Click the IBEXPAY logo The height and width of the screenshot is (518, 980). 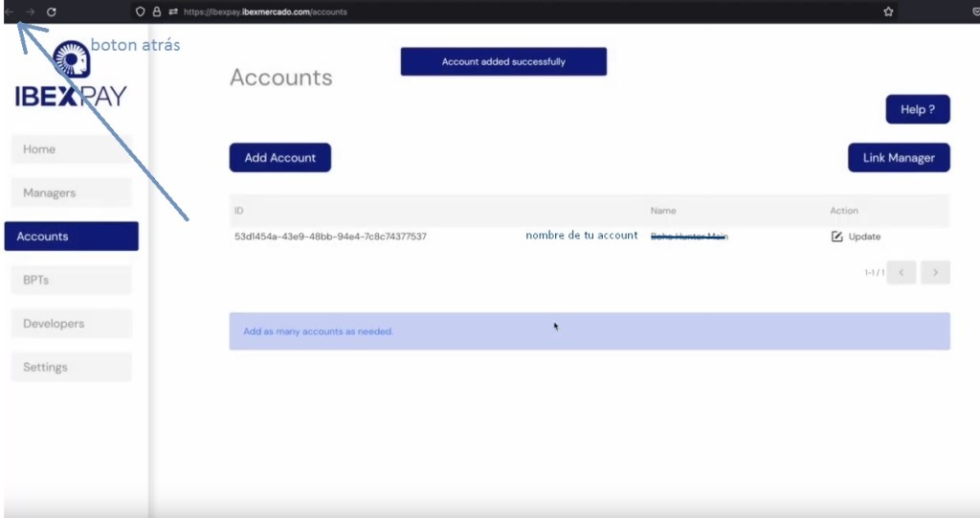click(x=70, y=77)
